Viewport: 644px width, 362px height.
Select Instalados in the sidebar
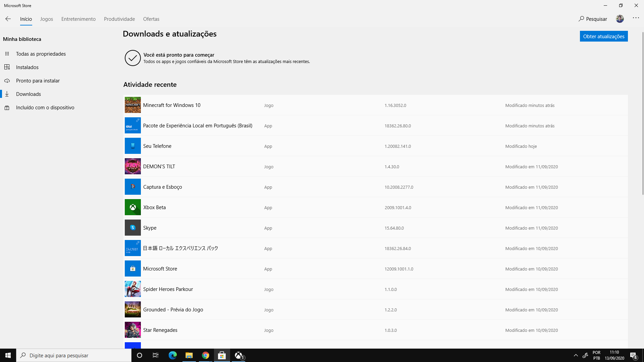(x=28, y=67)
